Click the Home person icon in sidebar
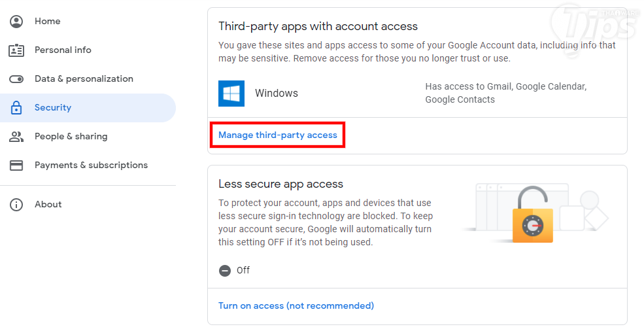 [x=16, y=21]
